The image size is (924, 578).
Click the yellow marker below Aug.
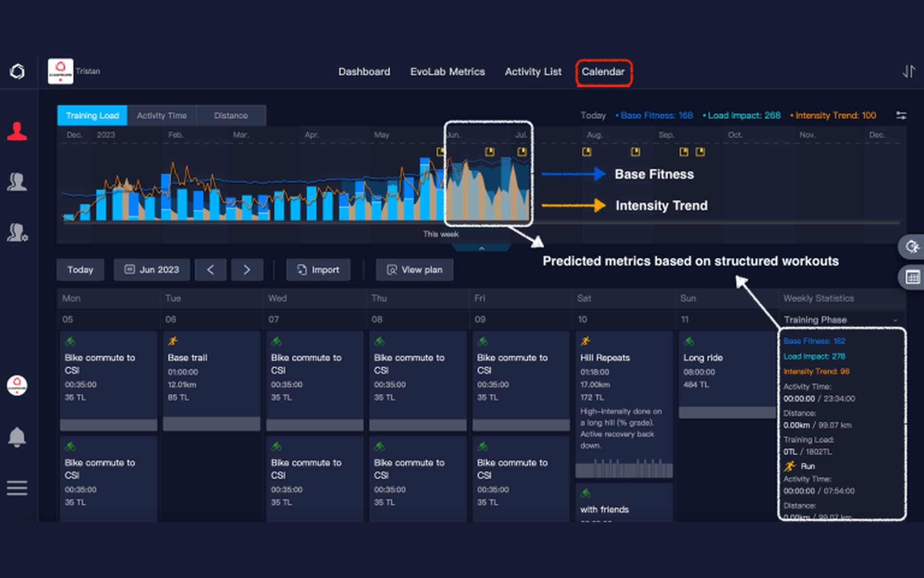586,152
